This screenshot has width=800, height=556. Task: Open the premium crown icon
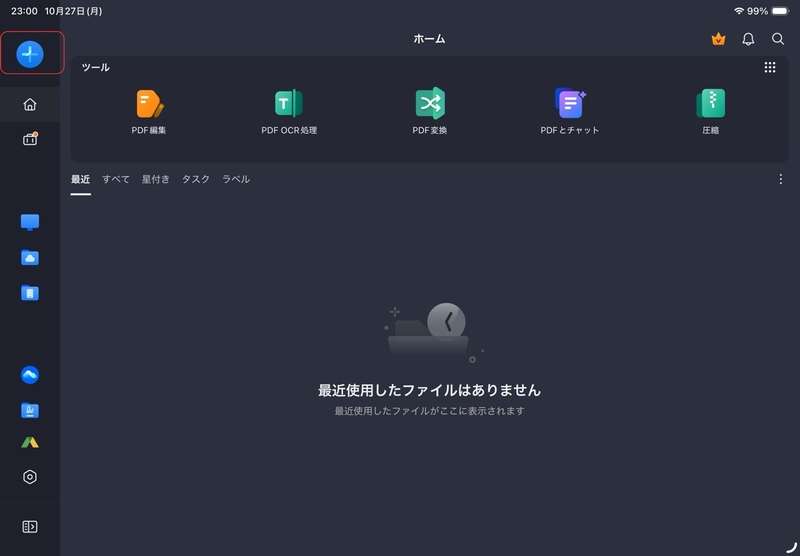[x=718, y=39]
